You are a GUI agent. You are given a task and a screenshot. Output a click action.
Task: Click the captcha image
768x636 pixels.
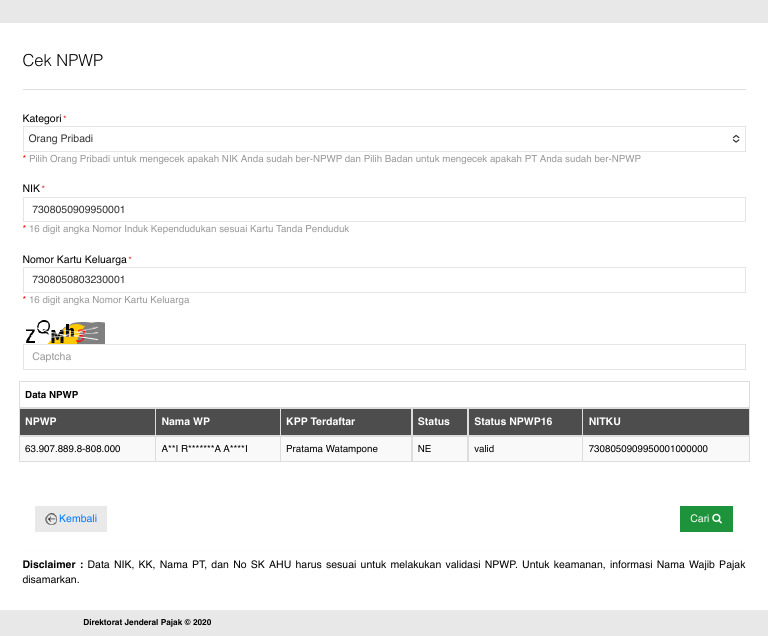(x=64, y=332)
